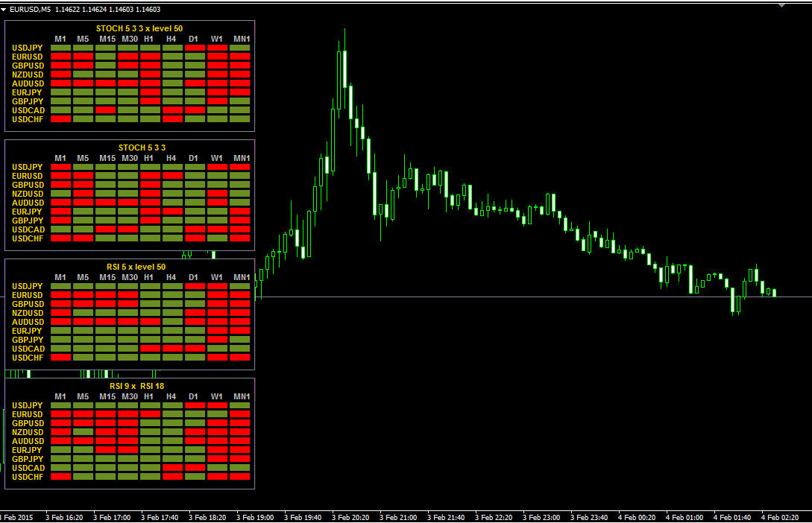812x523 pixels.
Task: Click USDJPY MN1 red cell in the STOCH 5 3 3 panel
Action: click(x=240, y=167)
